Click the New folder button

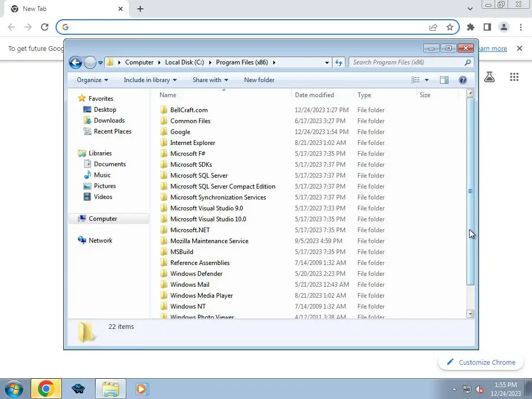click(x=259, y=80)
